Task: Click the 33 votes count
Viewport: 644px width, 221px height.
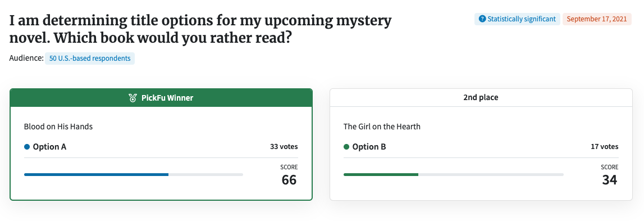Action: 284,147
